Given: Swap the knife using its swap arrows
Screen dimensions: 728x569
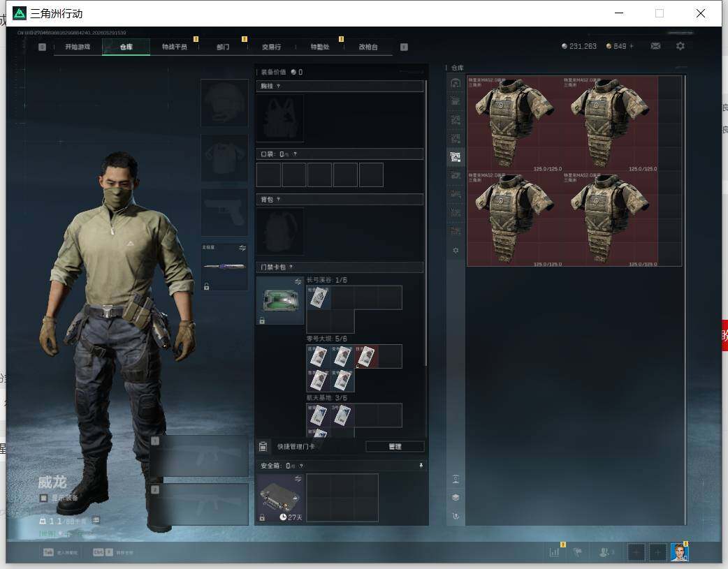Looking at the screenshot, I should (242, 249).
